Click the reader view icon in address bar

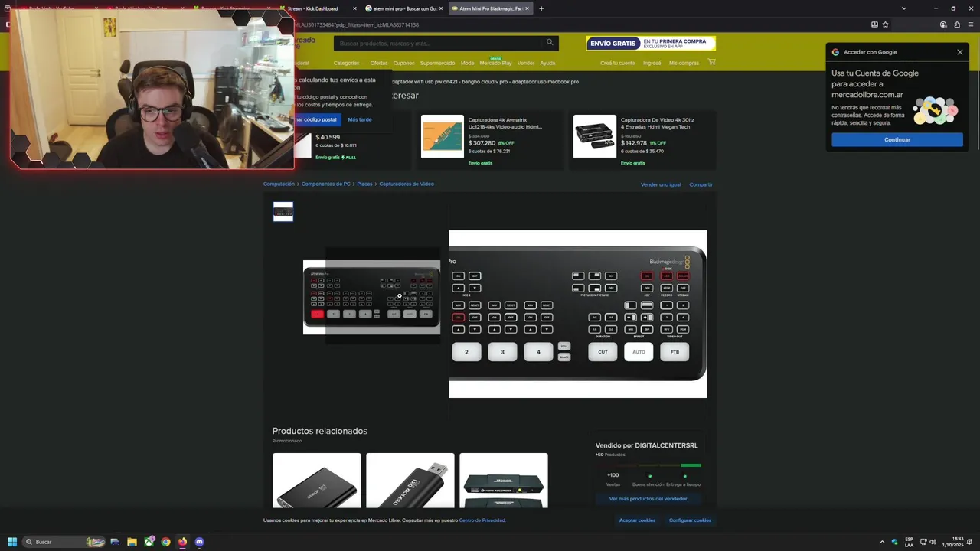pyautogui.click(x=874, y=24)
